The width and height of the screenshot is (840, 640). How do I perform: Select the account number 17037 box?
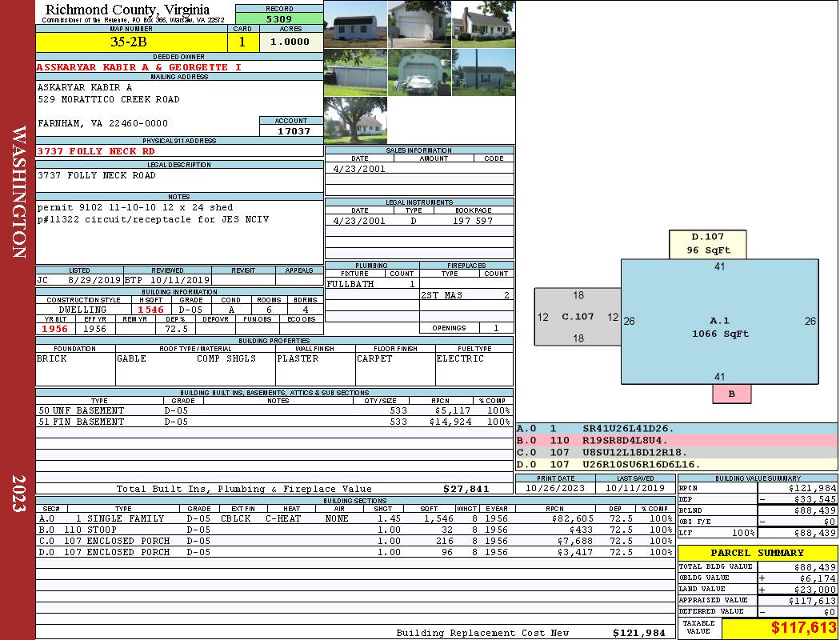tap(291, 130)
